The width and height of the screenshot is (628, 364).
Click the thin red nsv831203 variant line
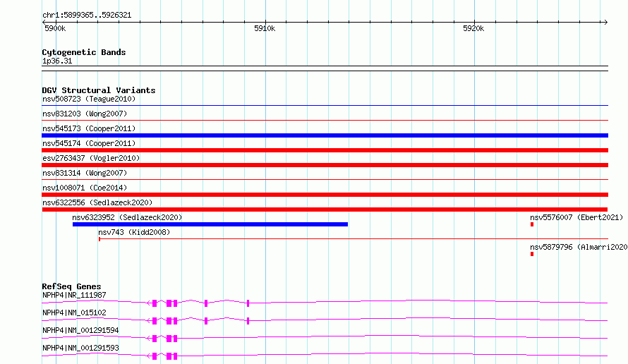325,120
